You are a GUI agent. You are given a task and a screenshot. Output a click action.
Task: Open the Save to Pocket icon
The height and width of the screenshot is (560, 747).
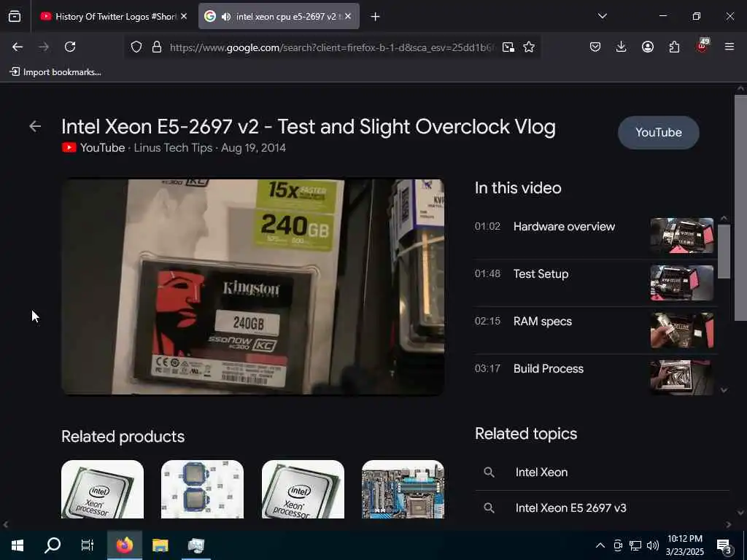(x=595, y=47)
